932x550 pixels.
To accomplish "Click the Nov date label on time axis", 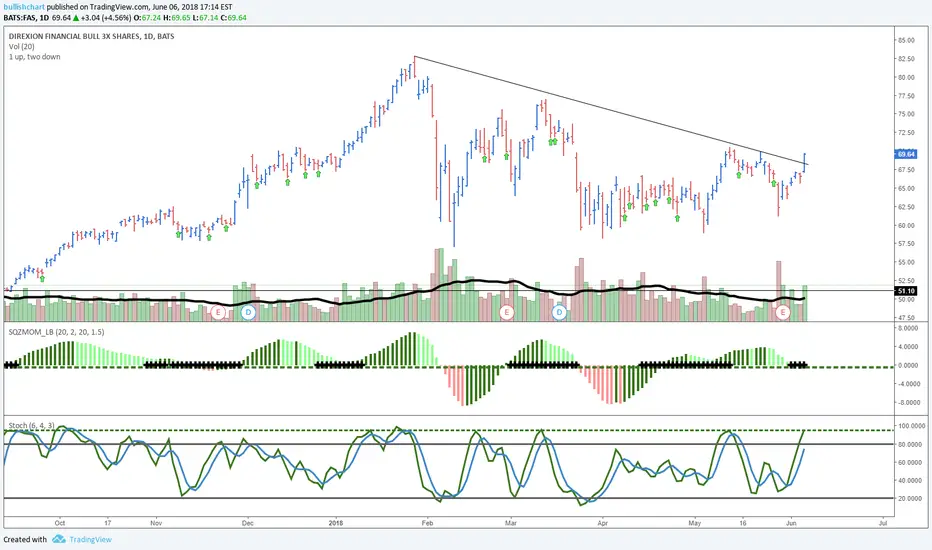I will point(156,523).
